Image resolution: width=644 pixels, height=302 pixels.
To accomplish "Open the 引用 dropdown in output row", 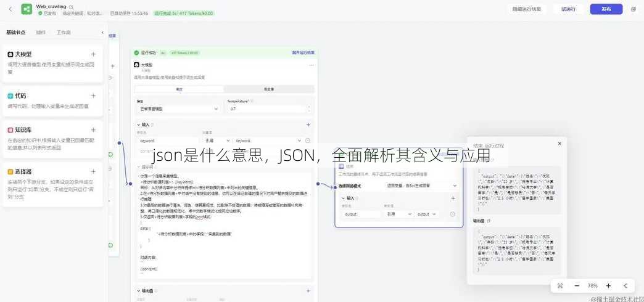I will [x=398, y=214].
